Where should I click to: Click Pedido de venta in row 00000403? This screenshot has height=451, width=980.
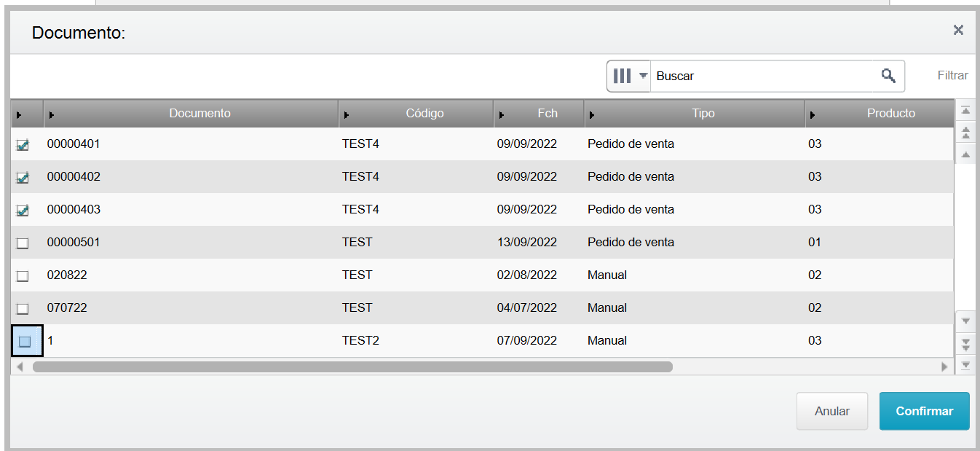631,210
